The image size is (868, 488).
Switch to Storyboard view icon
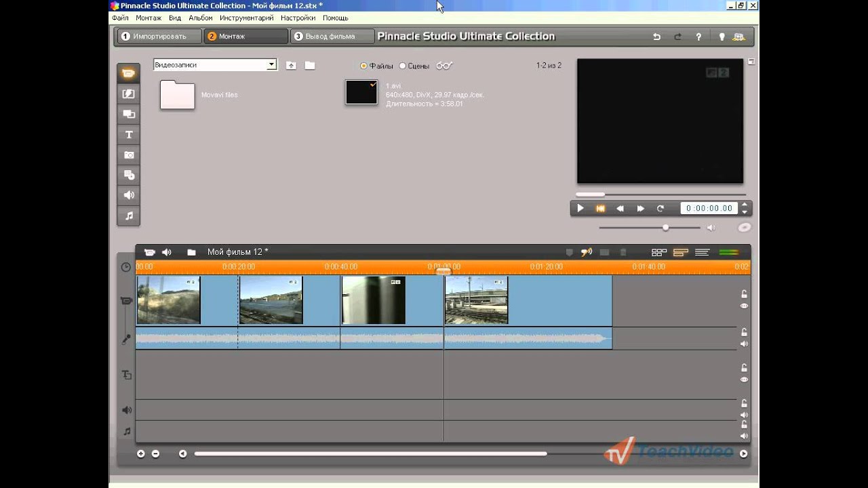tap(659, 252)
